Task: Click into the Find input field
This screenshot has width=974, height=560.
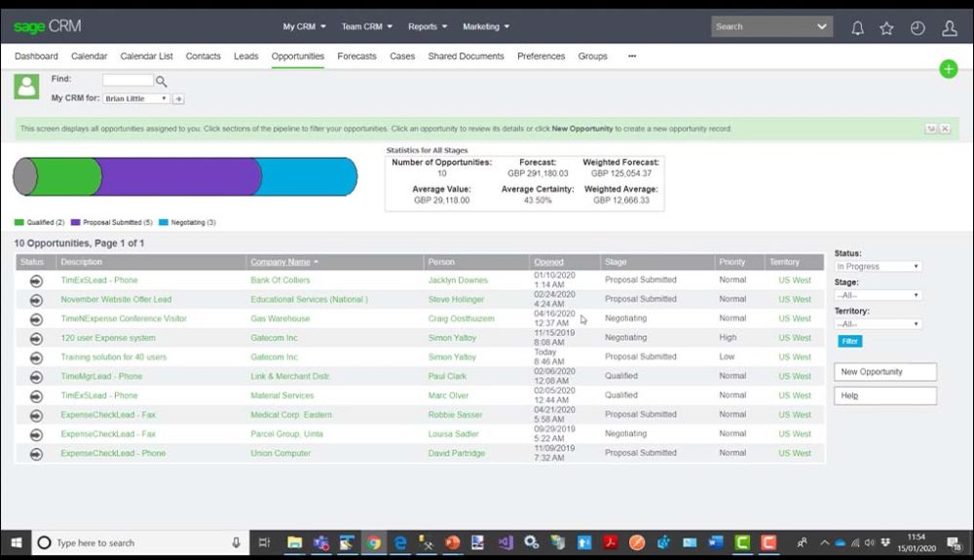Action: tap(128, 80)
